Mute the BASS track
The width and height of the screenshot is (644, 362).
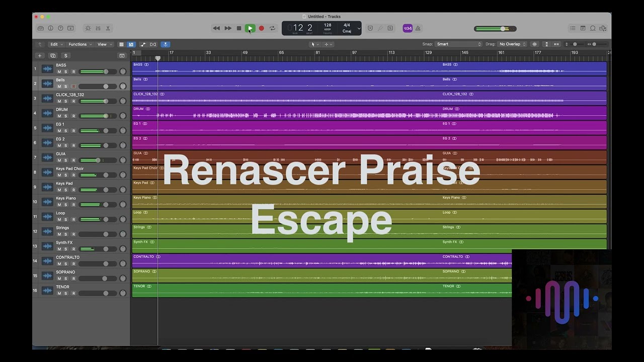coord(59,72)
